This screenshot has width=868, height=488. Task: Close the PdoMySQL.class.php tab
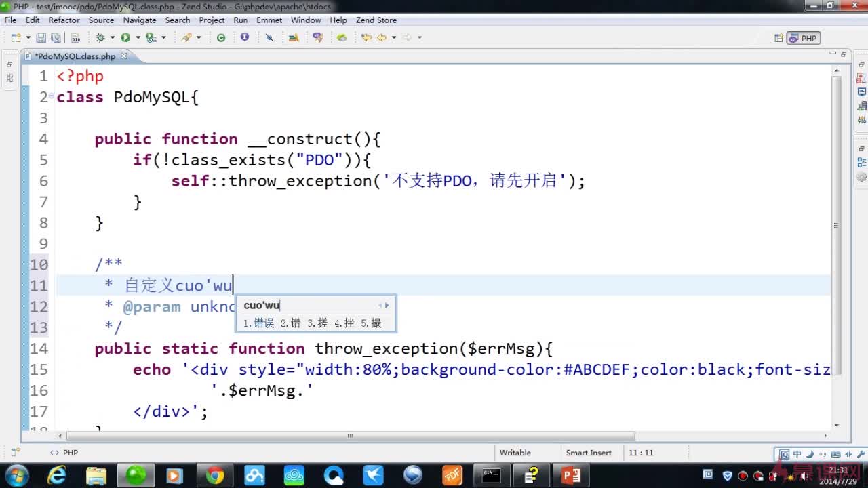[x=123, y=56]
